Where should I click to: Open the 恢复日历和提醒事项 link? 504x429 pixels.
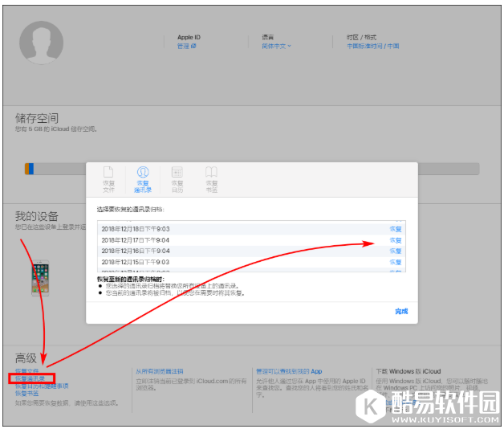pyautogui.click(x=42, y=386)
